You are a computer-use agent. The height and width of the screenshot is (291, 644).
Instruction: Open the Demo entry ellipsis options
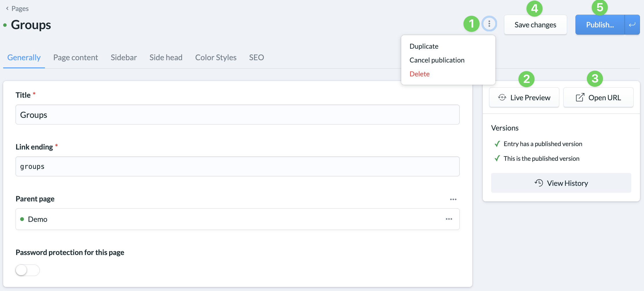(449, 219)
